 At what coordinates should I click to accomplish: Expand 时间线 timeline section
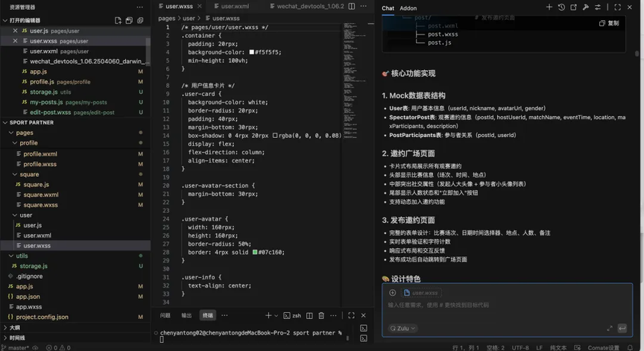pyautogui.click(x=14, y=338)
